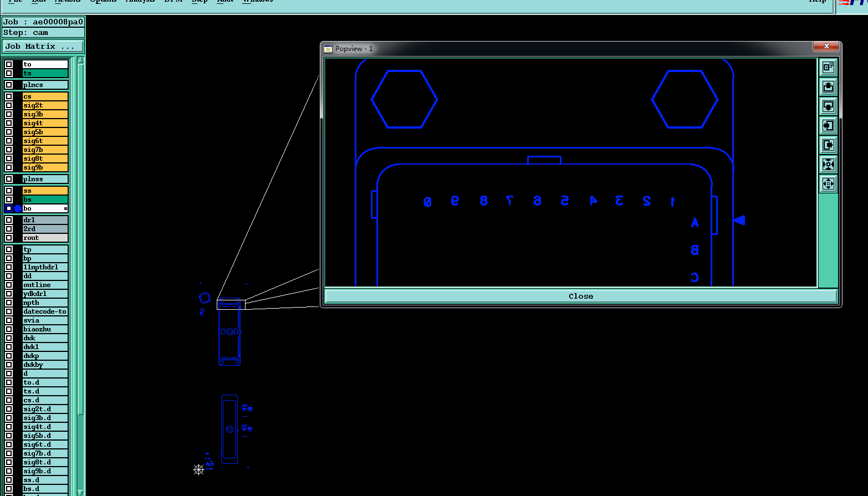Select the sig5b.d layer name
Image resolution: width=868 pixels, height=496 pixels.
coord(45,436)
